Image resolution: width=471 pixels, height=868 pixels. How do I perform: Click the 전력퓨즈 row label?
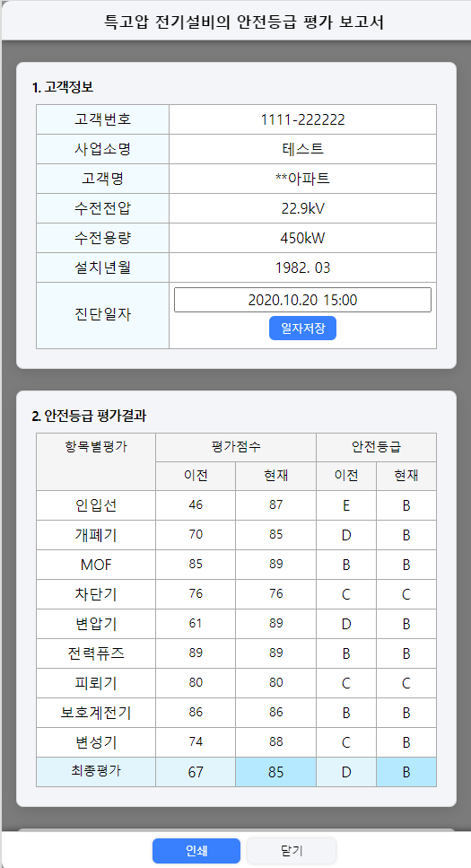click(x=96, y=653)
